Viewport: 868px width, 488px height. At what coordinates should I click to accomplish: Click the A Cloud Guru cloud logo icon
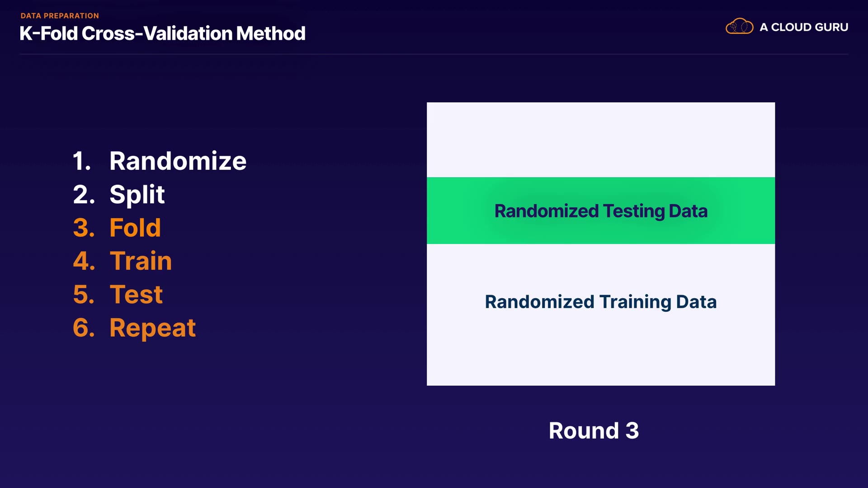point(739,27)
